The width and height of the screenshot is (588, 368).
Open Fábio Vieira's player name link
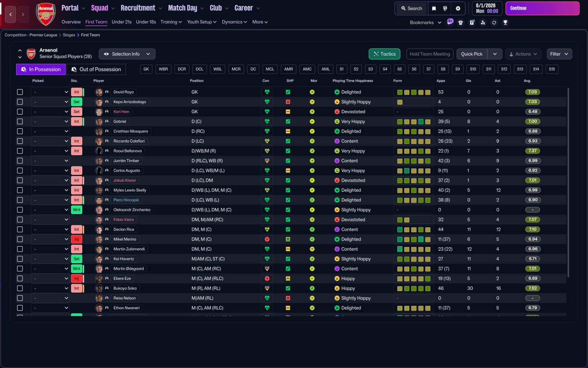click(x=124, y=219)
